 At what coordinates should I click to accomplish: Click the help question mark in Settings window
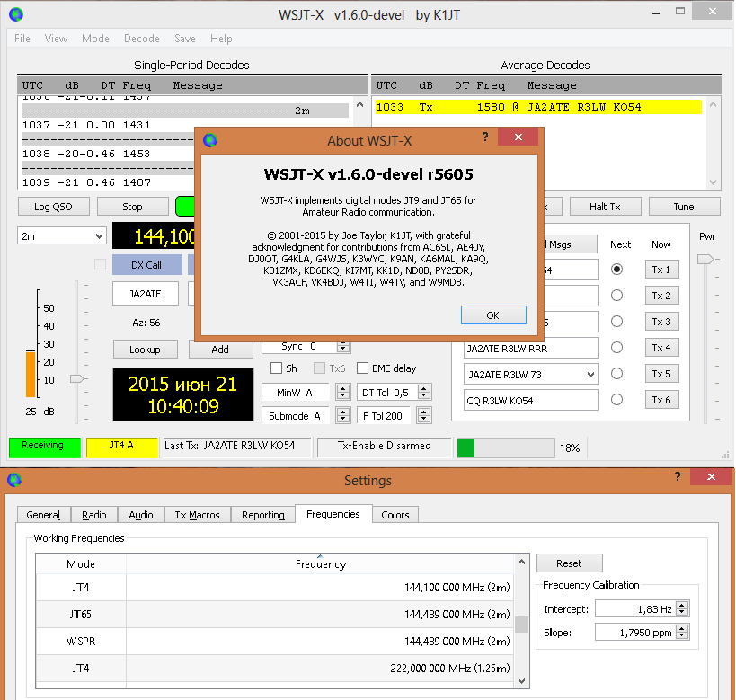(x=676, y=478)
